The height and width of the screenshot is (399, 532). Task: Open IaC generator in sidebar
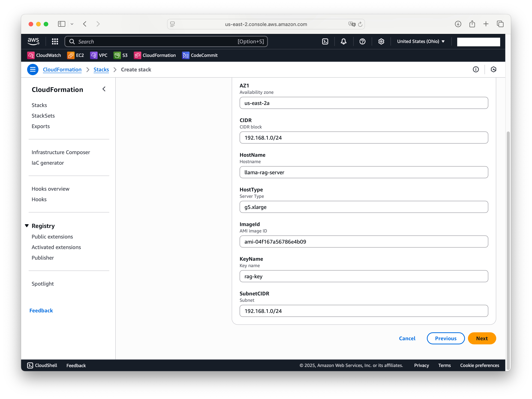tap(48, 163)
